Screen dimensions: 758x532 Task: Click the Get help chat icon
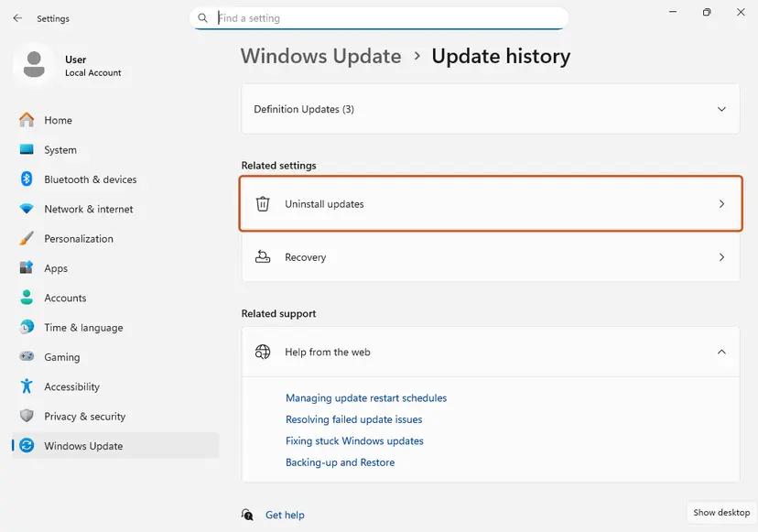pyautogui.click(x=247, y=515)
